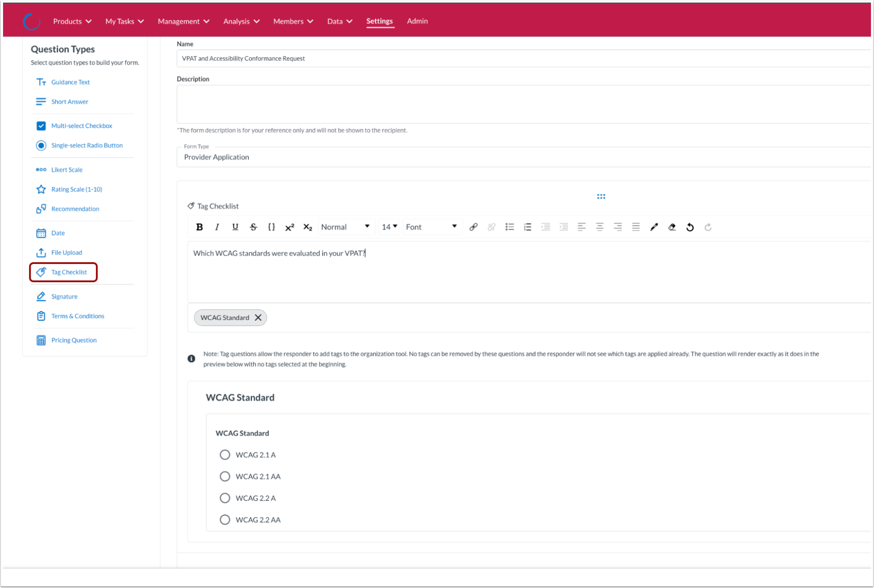Open the Font family dropdown
The width and height of the screenshot is (874, 588).
pos(431,227)
